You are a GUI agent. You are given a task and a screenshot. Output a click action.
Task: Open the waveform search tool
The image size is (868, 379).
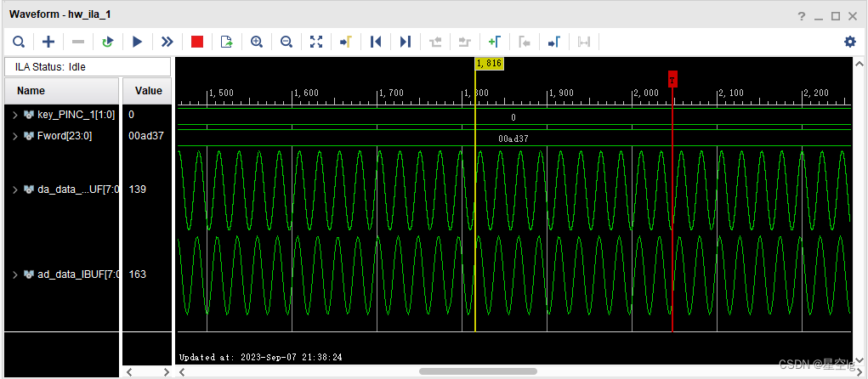(x=19, y=42)
